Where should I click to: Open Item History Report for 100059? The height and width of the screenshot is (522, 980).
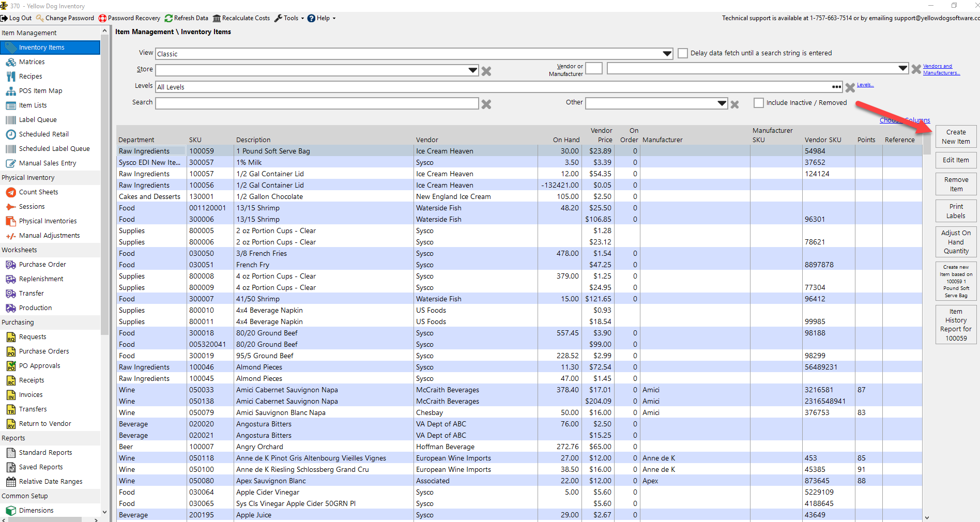(956, 325)
